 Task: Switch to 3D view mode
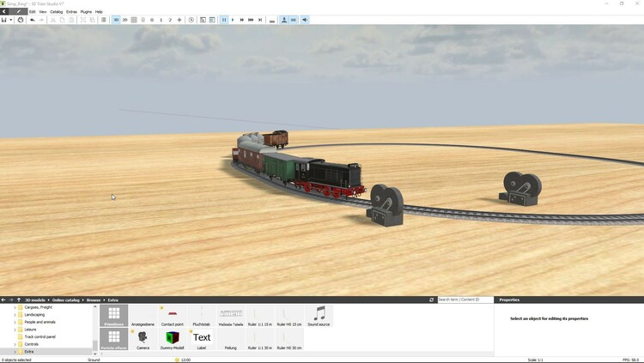pyautogui.click(x=116, y=20)
